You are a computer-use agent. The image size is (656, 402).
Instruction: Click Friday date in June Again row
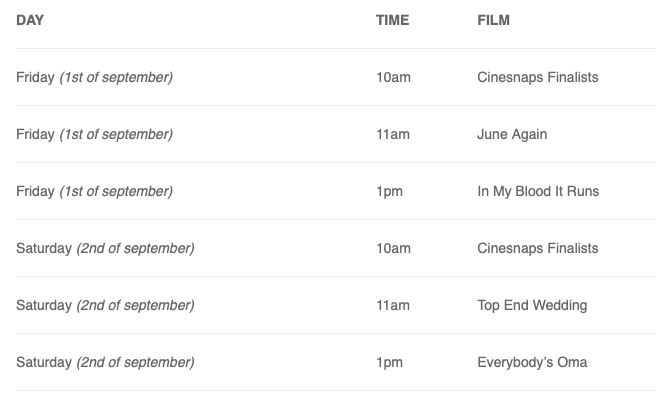pyautogui.click(x=95, y=134)
